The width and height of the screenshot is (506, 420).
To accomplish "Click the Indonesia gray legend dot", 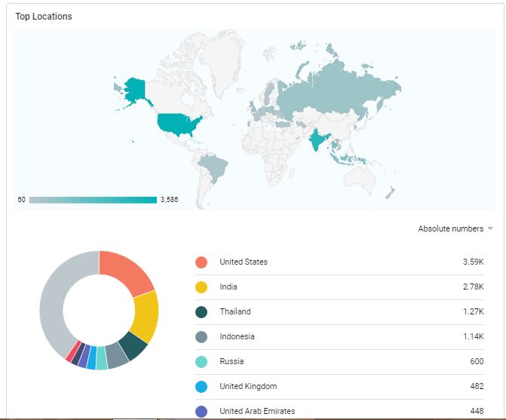I will pyautogui.click(x=201, y=337).
